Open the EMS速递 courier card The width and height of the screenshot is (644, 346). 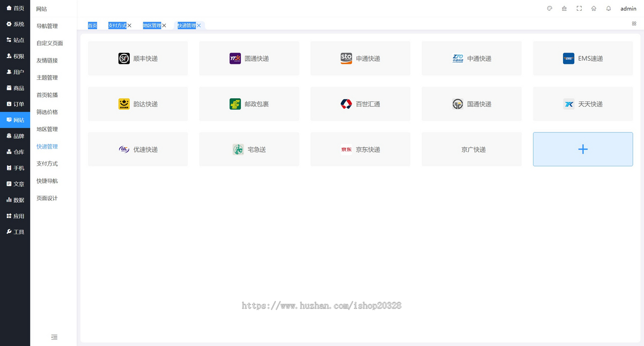tap(583, 58)
